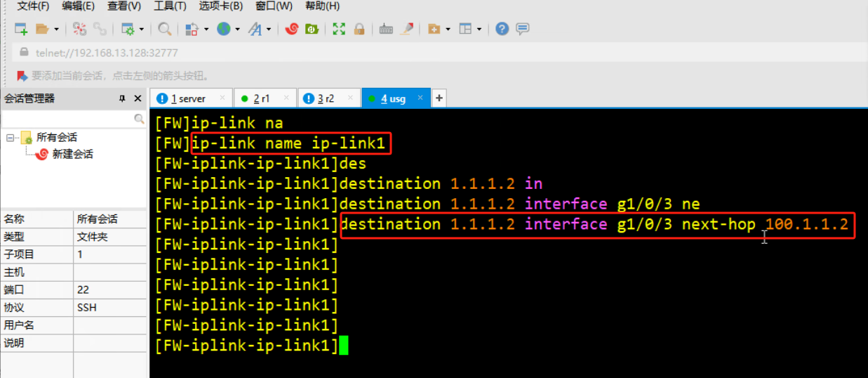
Task: Click the Reconnect chain-link icon
Action: point(100,29)
